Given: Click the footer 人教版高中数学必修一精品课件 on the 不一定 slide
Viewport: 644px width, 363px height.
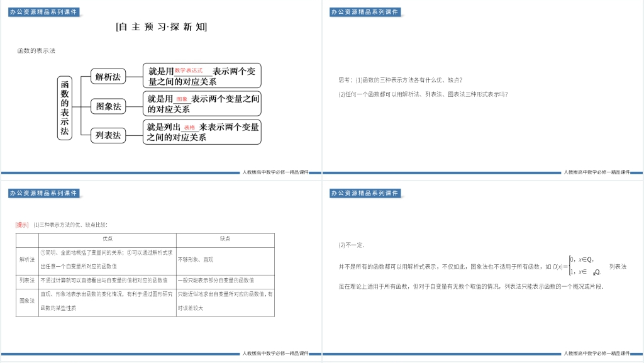Looking at the screenshot, I should coord(597,353).
